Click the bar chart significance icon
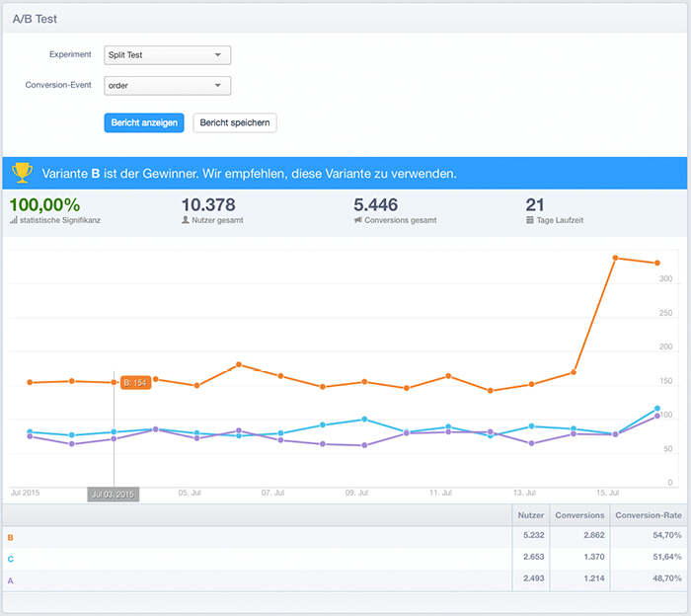Viewport: 691px width, 616px height. [14, 220]
